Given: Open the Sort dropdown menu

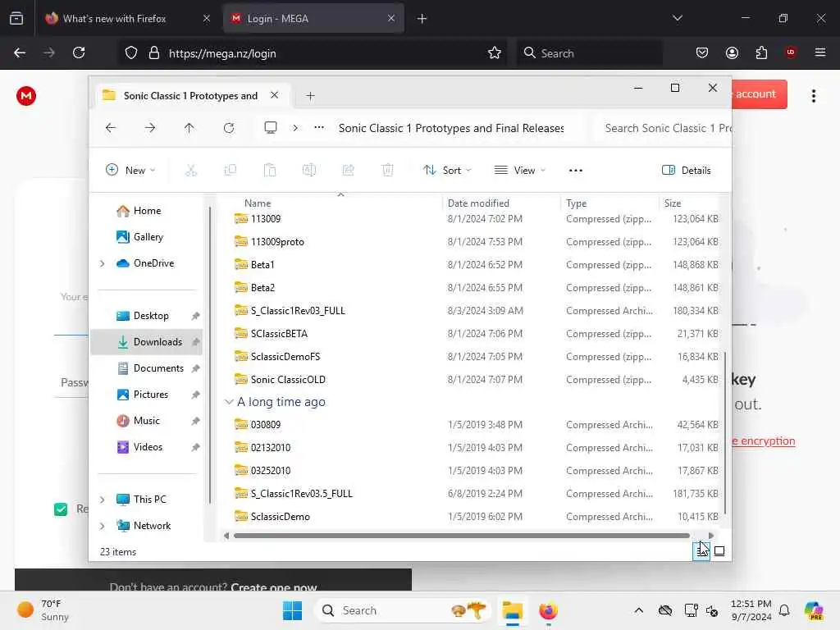Looking at the screenshot, I should click(447, 171).
